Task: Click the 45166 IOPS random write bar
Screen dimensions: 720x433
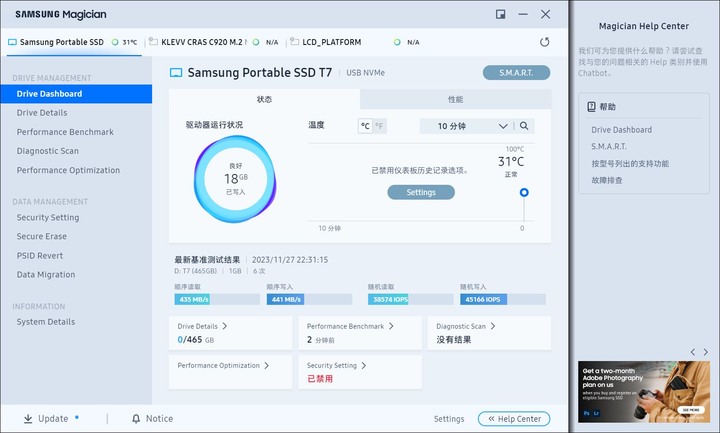Action: point(503,299)
